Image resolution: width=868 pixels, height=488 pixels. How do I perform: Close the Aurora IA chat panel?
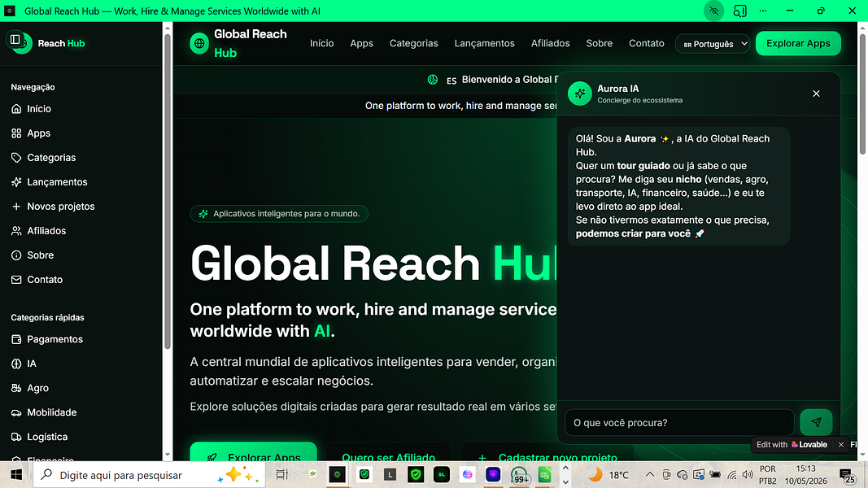click(816, 94)
